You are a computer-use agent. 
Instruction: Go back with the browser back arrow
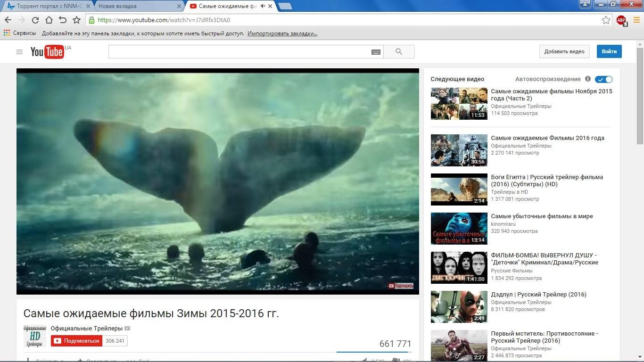pyautogui.click(x=8, y=20)
